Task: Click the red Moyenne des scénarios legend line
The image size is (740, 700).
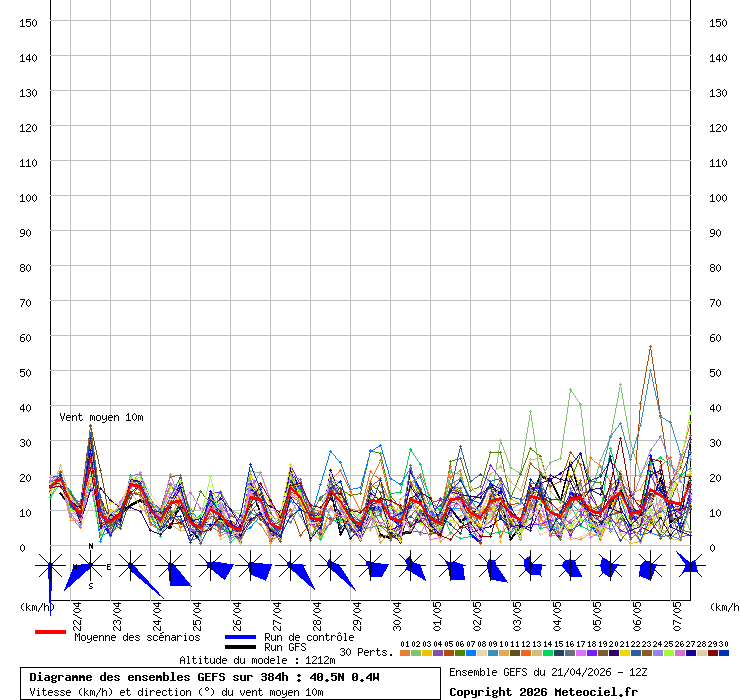Action: 50,632
